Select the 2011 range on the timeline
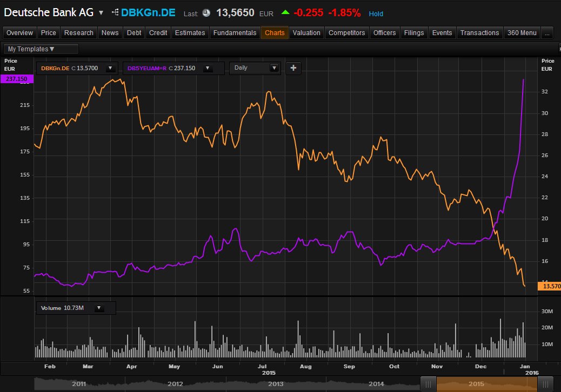The image size is (561, 392). [x=79, y=384]
